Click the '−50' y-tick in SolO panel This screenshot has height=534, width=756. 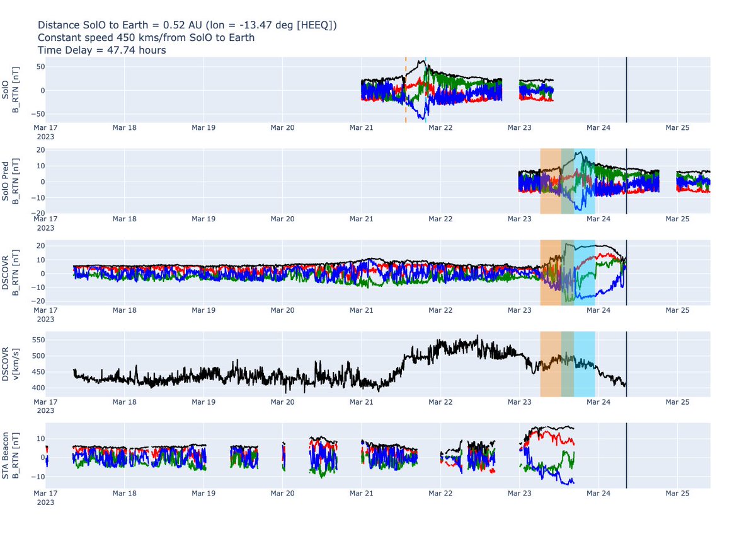(x=37, y=114)
